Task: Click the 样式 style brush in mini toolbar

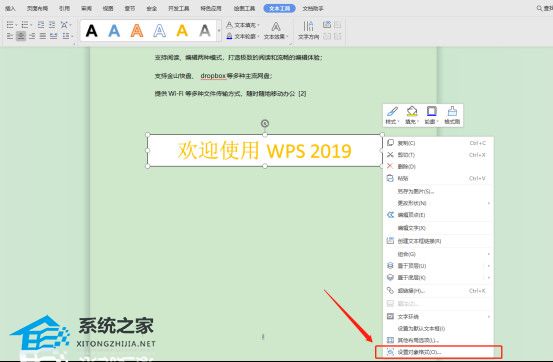Action: pyautogui.click(x=392, y=115)
